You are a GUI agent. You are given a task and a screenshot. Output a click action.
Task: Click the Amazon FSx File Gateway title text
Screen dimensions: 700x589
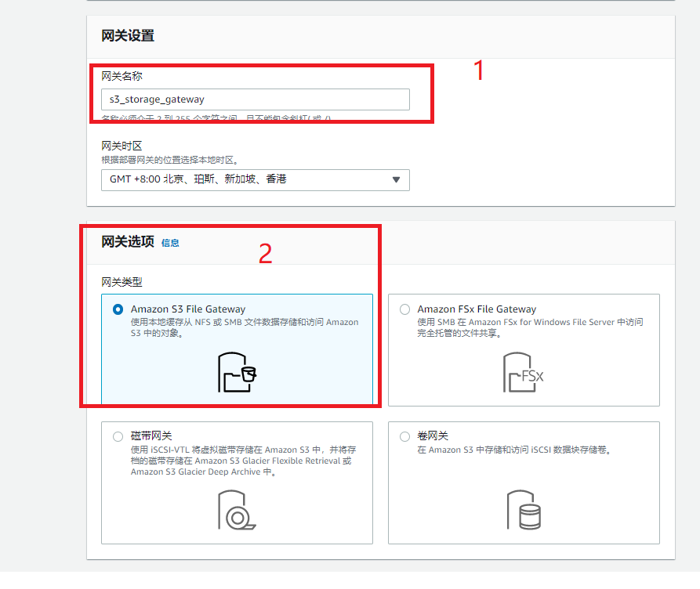(477, 309)
